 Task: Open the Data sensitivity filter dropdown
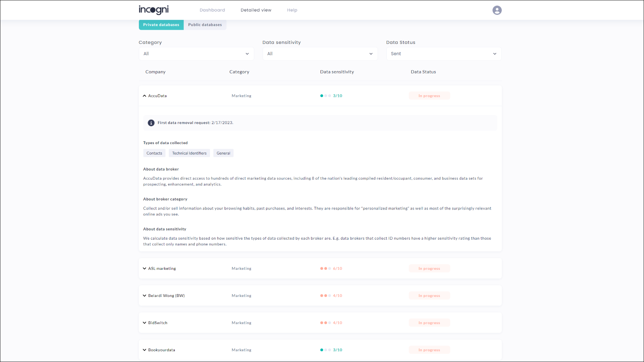(x=320, y=54)
